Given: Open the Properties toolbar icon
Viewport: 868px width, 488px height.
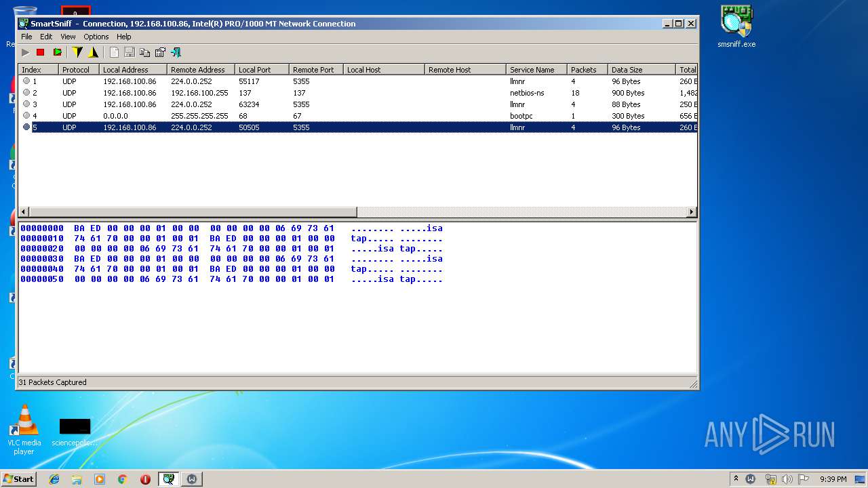Looking at the screenshot, I should (160, 52).
